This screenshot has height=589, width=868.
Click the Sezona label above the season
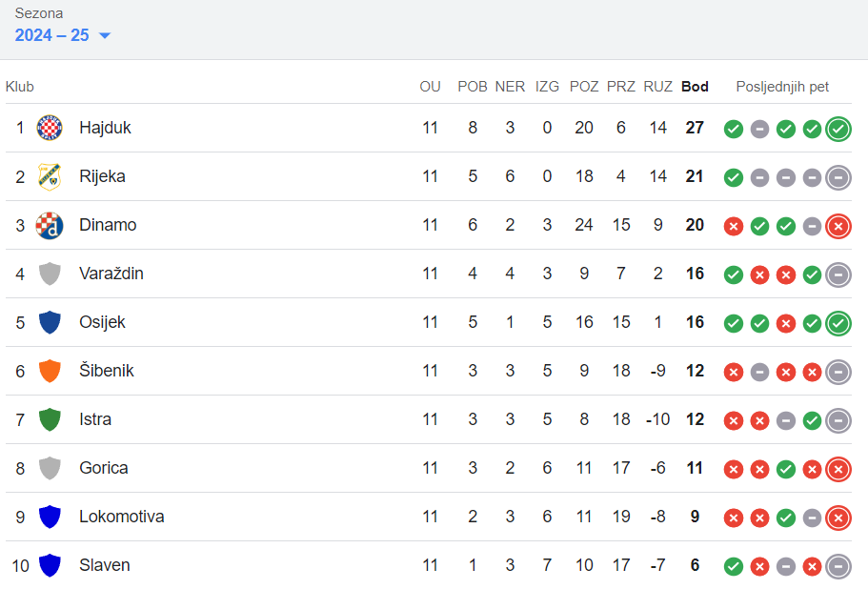tap(39, 13)
